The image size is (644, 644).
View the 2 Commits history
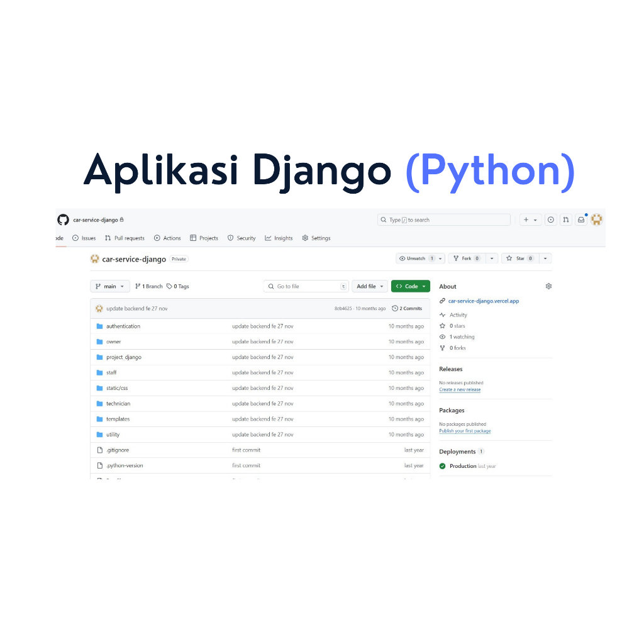(407, 308)
